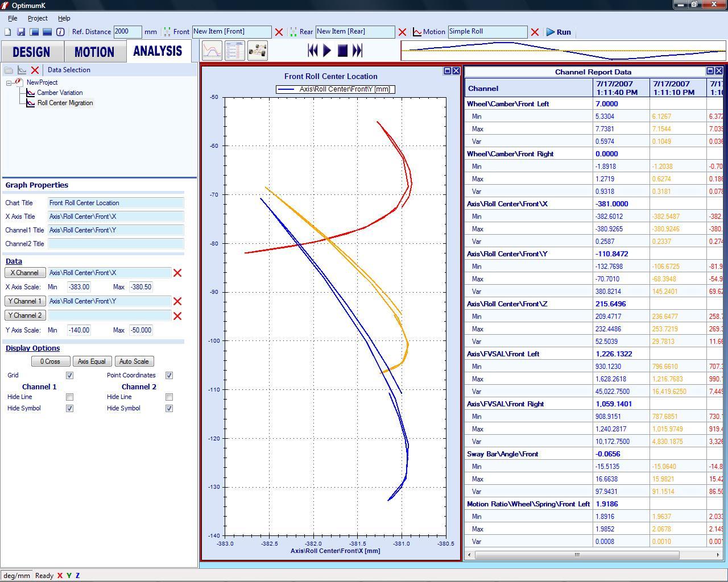Create a new project file
The width and height of the screenshot is (728, 582).
click(x=8, y=32)
